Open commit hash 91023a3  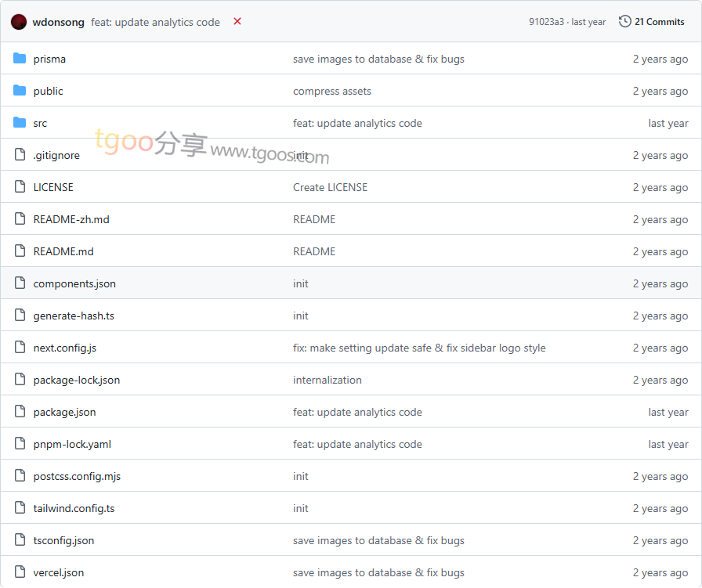546,22
